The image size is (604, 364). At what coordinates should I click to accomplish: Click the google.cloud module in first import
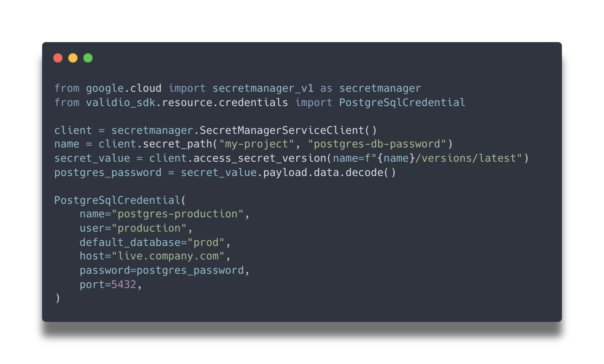point(124,88)
